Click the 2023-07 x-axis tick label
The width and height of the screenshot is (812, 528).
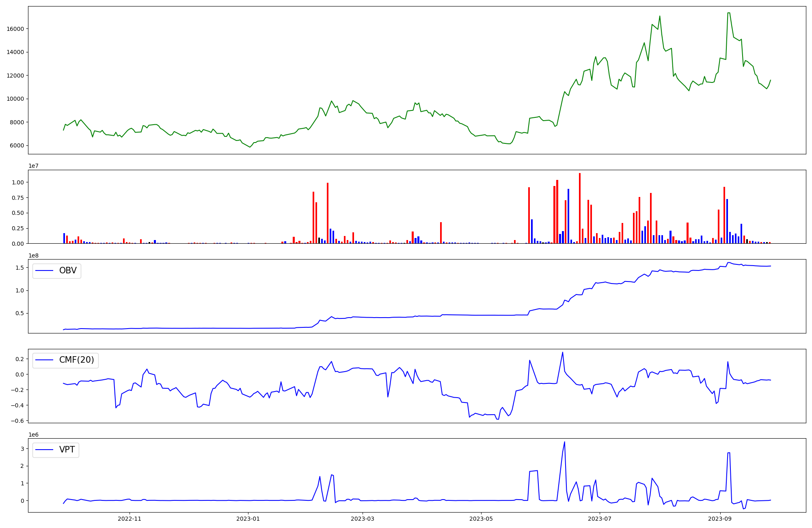600,519
